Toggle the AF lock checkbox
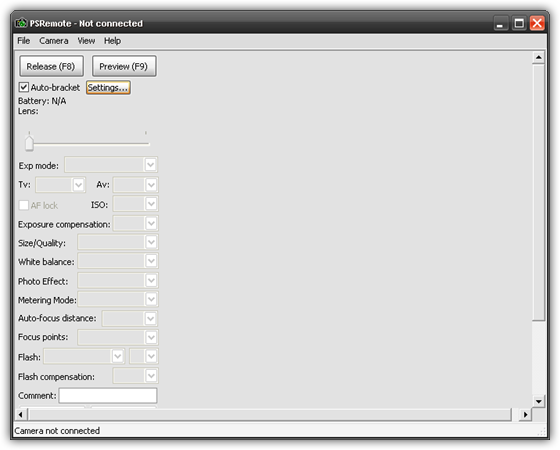The image size is (560, 450). pos(24,205)
